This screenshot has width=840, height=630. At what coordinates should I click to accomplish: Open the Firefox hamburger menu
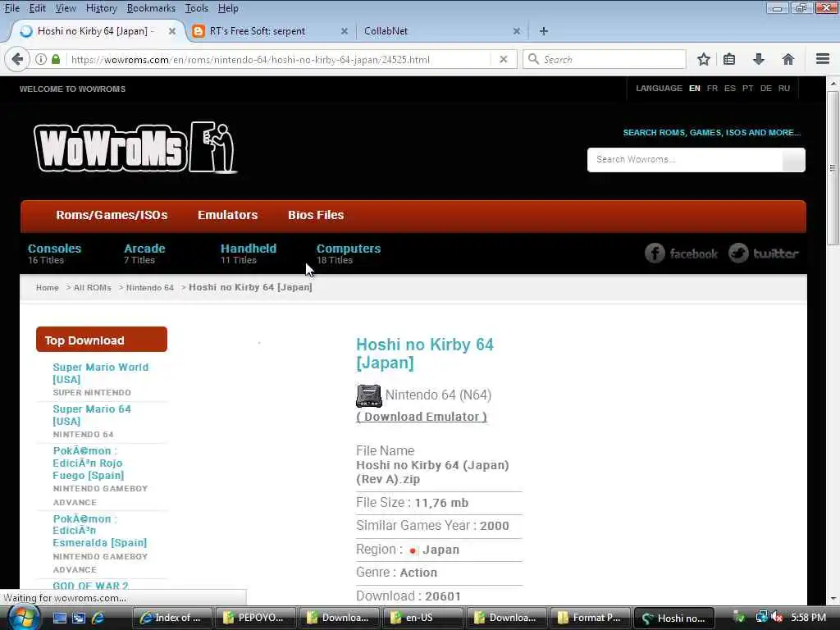[822, 59]
